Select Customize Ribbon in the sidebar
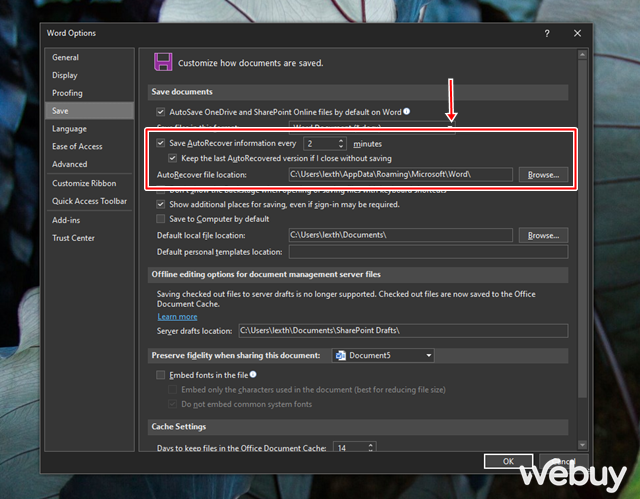Viewport: 640px width, 499px height. (84, 183)
